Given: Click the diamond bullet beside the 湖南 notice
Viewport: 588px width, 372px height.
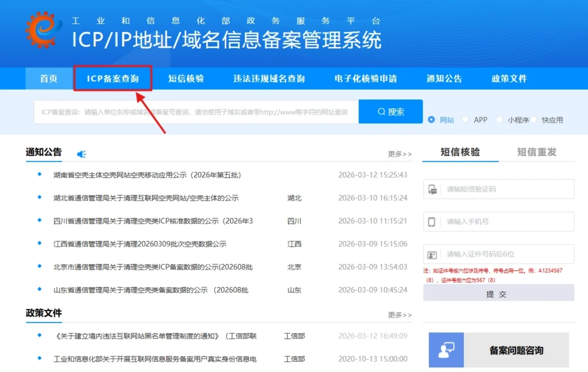Looking at the screenshot, I should tap(39, 175).
